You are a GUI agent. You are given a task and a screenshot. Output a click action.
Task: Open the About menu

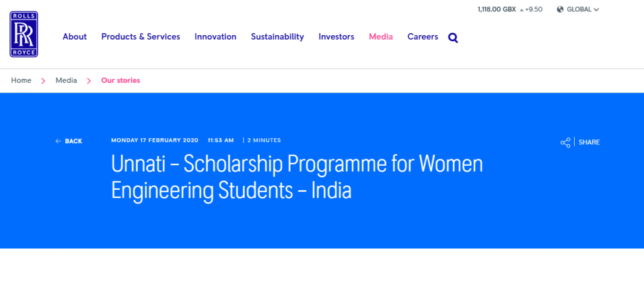(75, 36)
